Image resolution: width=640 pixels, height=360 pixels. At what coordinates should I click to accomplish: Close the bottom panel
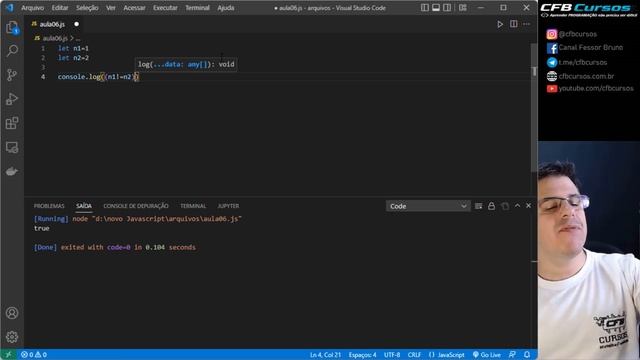[529, 206]
